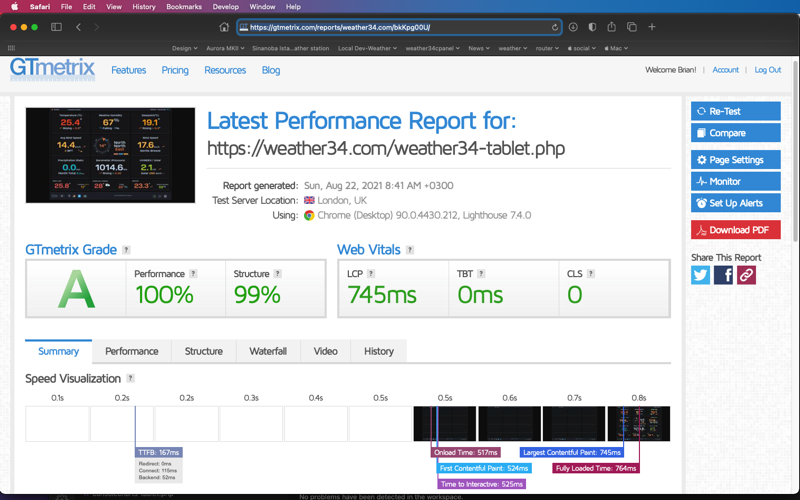Open the Resources link
Screen dimensions: 800x500
225,70
